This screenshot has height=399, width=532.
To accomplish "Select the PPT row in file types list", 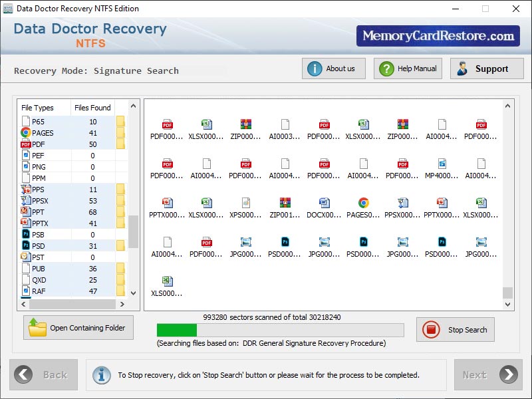I will [x=40, y=211].
